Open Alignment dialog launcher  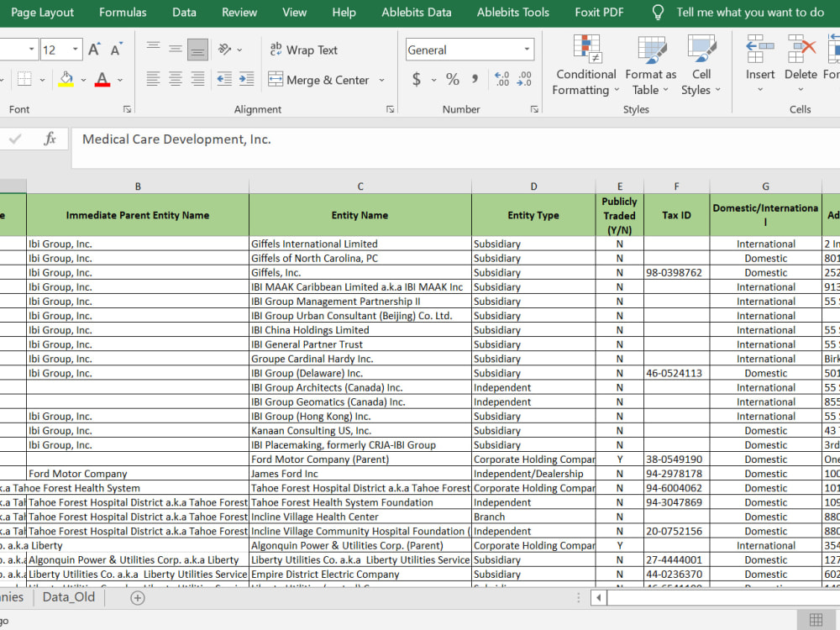[x=390, y=109]
